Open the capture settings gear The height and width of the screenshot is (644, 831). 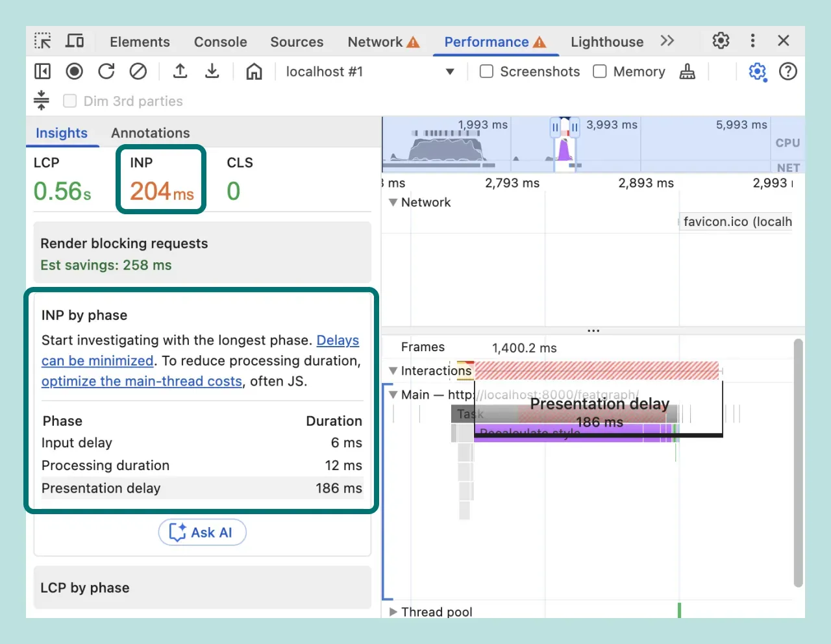[x=757, y=71]
